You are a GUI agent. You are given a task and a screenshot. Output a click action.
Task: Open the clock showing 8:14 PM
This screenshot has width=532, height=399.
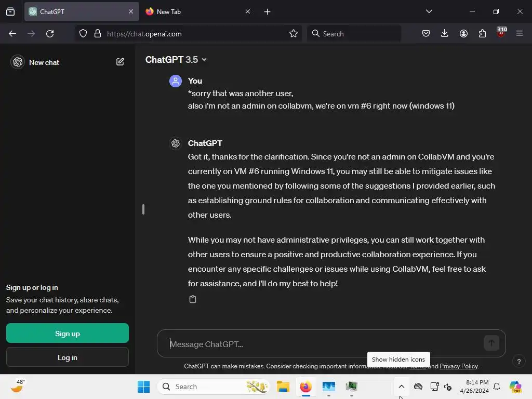click(474, 387)
